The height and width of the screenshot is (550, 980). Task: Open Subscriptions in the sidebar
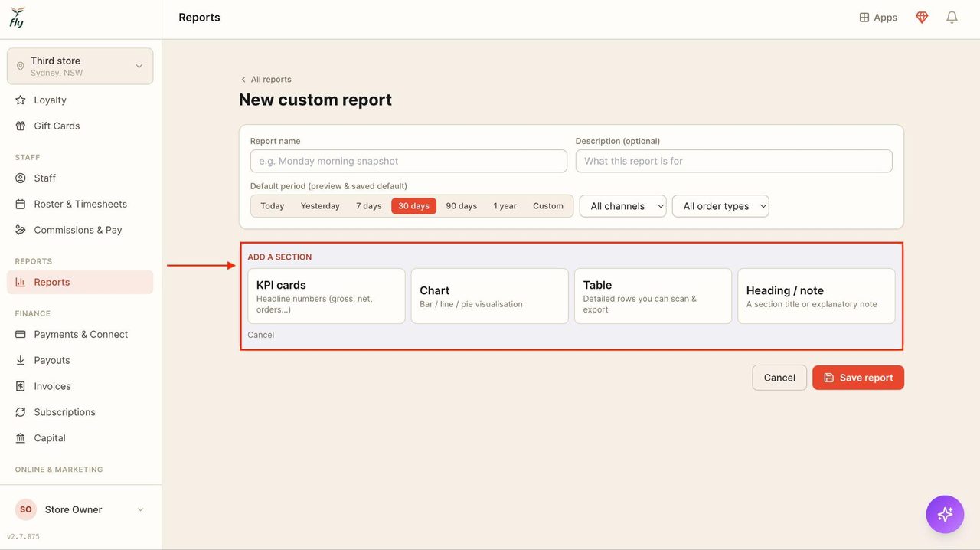coord(80,412)
